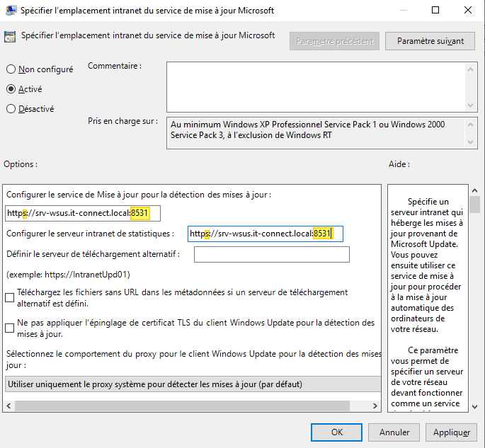
Task: Click the help text 'Spécifie un serveur intranet'
Action: (x=427, y=265)
